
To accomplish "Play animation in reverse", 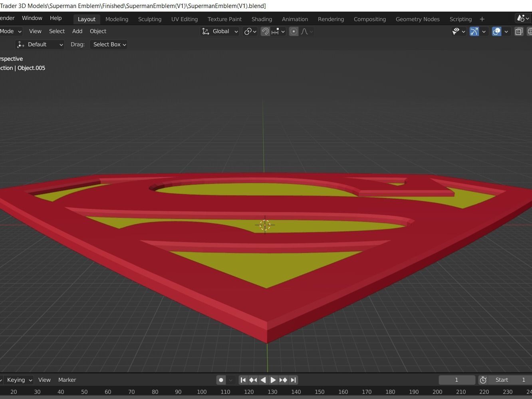I will [x=263, y=380].
